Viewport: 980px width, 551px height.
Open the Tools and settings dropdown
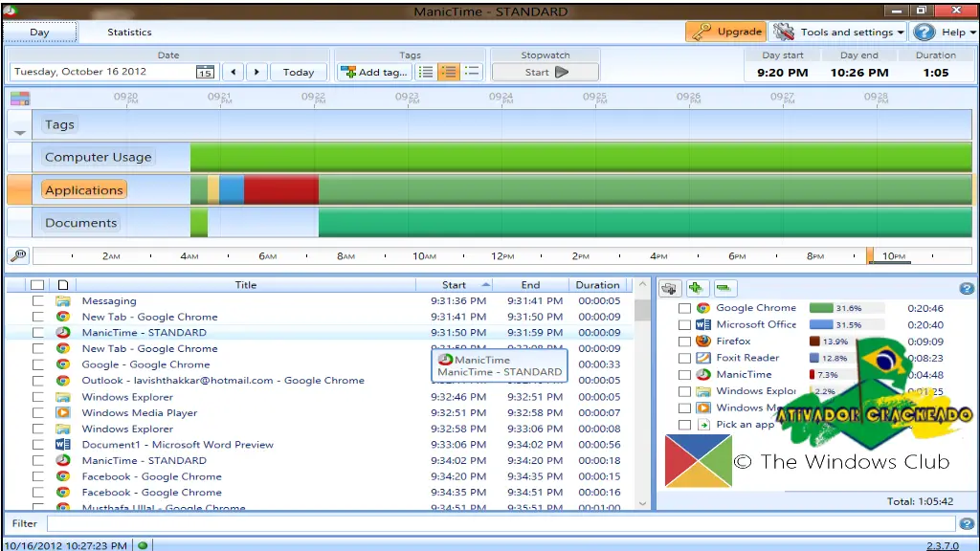point(838,32)
